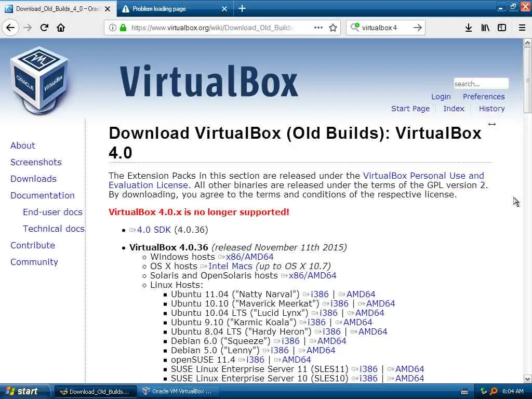Submit search with the arrow button
532x399 pixels.
point(418,28)
